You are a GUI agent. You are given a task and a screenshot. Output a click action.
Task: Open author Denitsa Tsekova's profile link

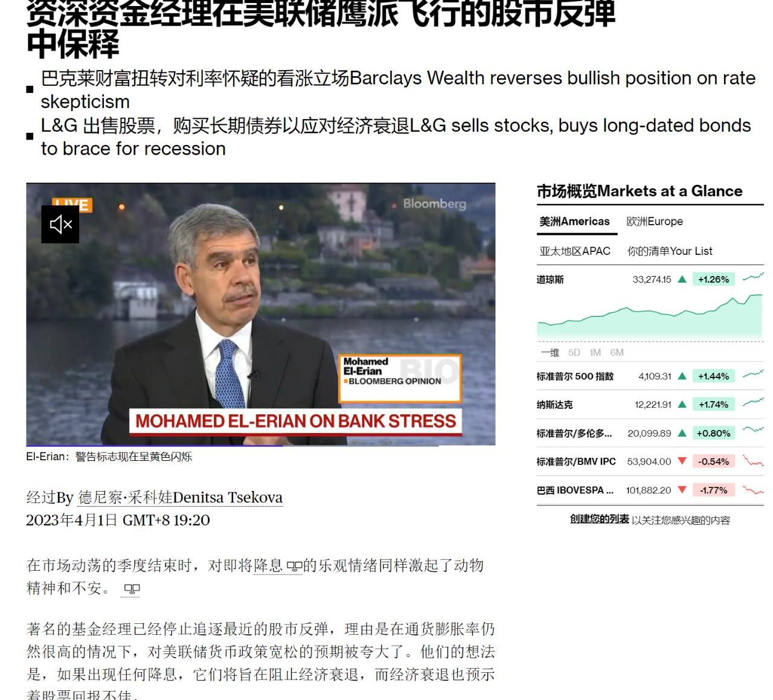coord(181,498)
